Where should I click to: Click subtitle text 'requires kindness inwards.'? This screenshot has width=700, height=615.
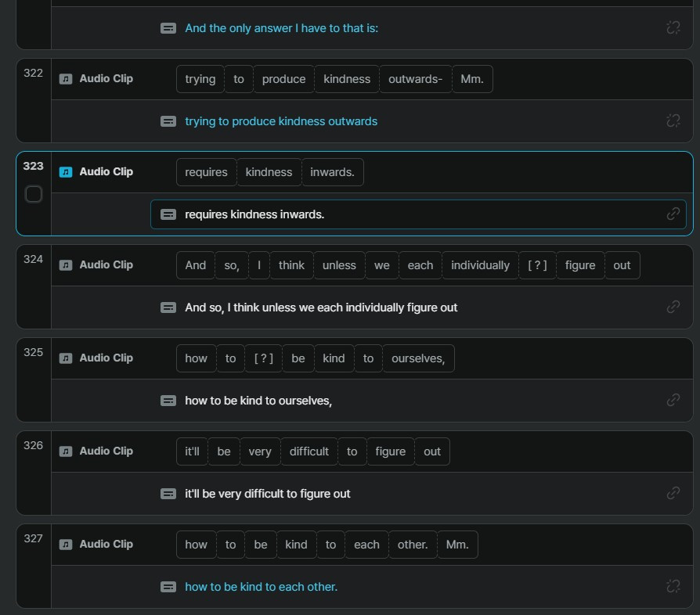[254, 214]
